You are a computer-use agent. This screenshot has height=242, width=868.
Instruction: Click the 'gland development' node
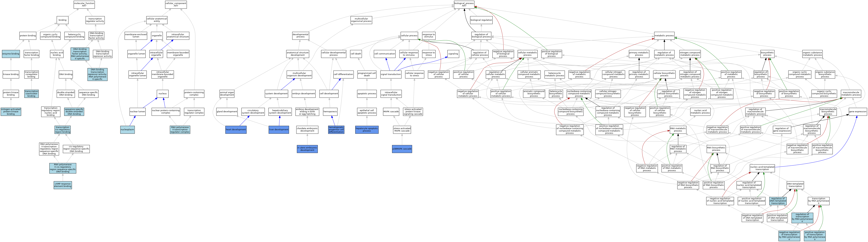227,112
